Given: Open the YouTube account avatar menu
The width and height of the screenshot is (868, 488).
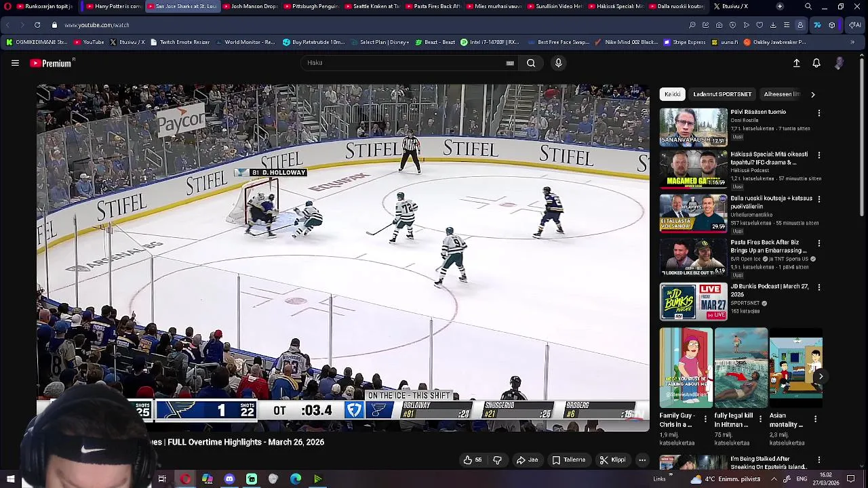Looking at the screenshot, I should (x=840, y=63).
